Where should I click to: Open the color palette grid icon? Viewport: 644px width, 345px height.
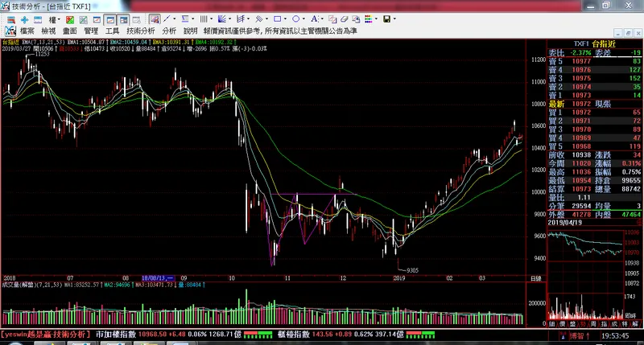tap(369, 18)
